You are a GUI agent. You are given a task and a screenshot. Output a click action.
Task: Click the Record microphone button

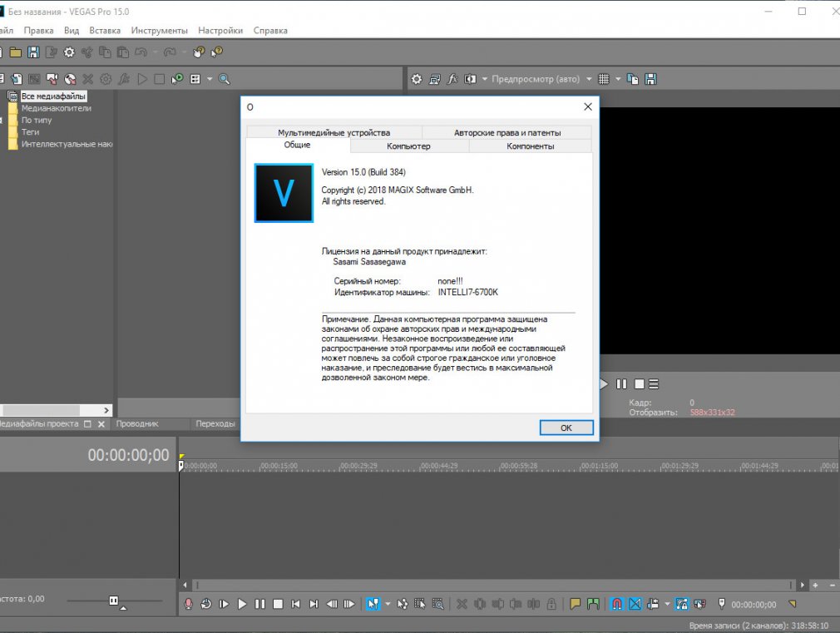point(188,604)
